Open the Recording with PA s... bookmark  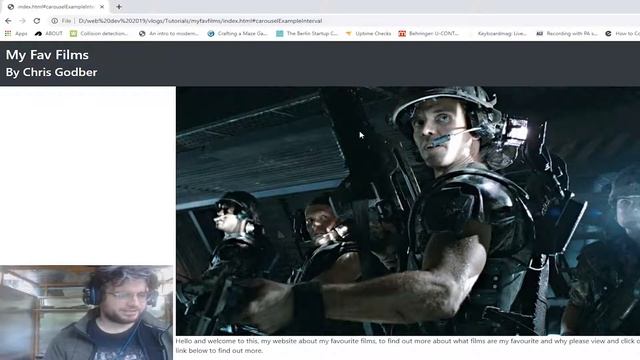[567, 33]
